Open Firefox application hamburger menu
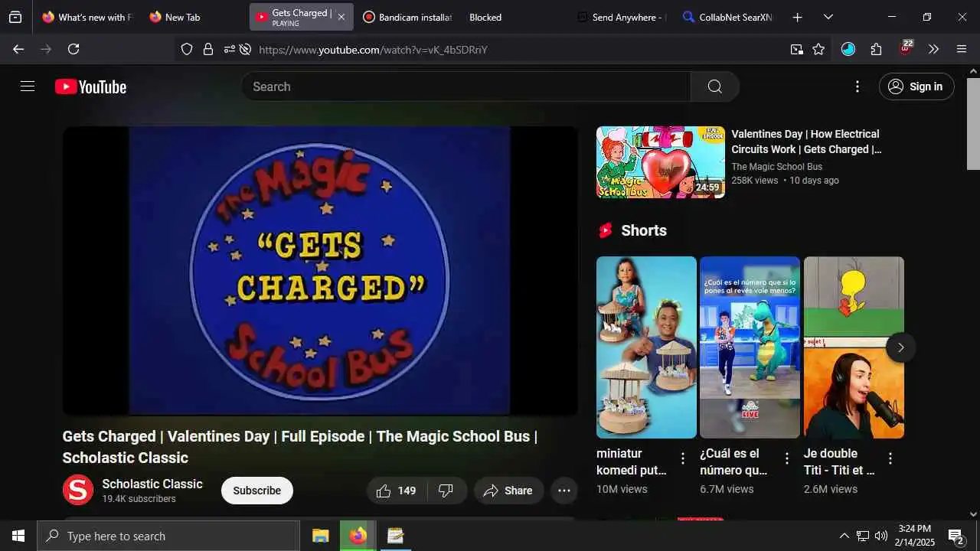980x551 pixels. (x=962, y=49)
